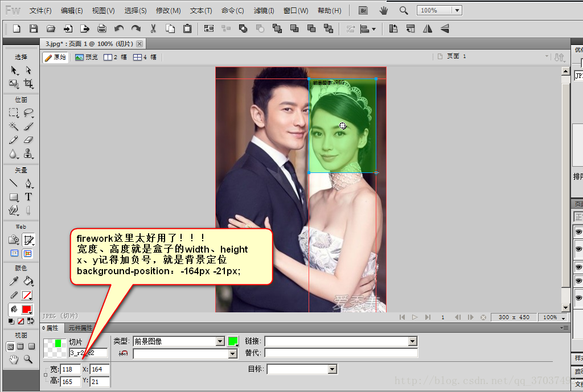
Task: Select the Lasso tool
Action: [x=28, y=113]
